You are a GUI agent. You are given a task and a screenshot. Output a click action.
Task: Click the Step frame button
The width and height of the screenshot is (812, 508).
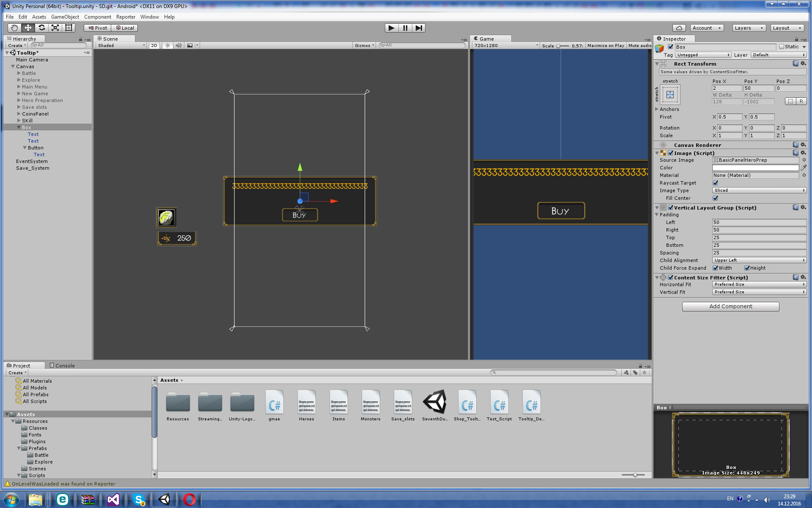419,28
